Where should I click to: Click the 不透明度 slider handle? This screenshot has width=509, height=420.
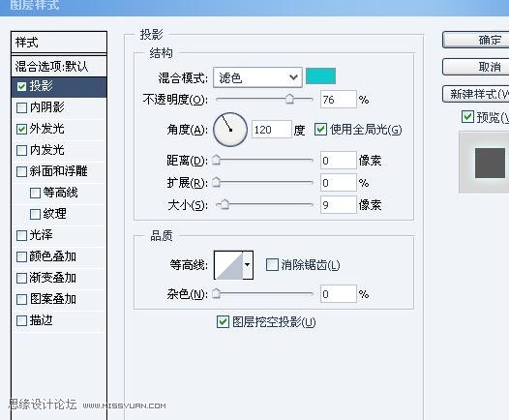289,99
